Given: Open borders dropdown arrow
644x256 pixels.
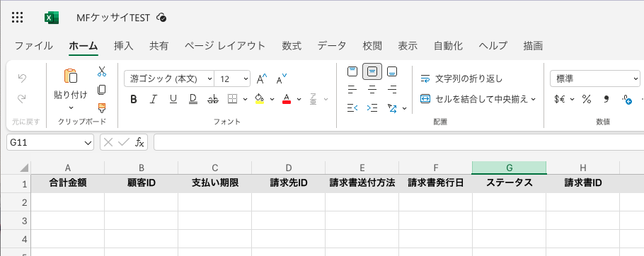Looking at the screenshot, I should click(x=245, y=99).
